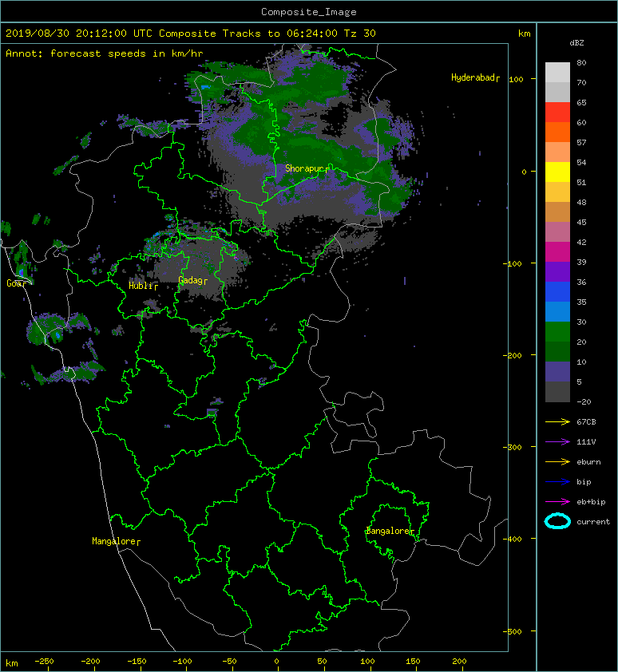Viewport: 618px width, 672px height.
Task: Click the 'eburn' legend label
Action: pos(588,462)
